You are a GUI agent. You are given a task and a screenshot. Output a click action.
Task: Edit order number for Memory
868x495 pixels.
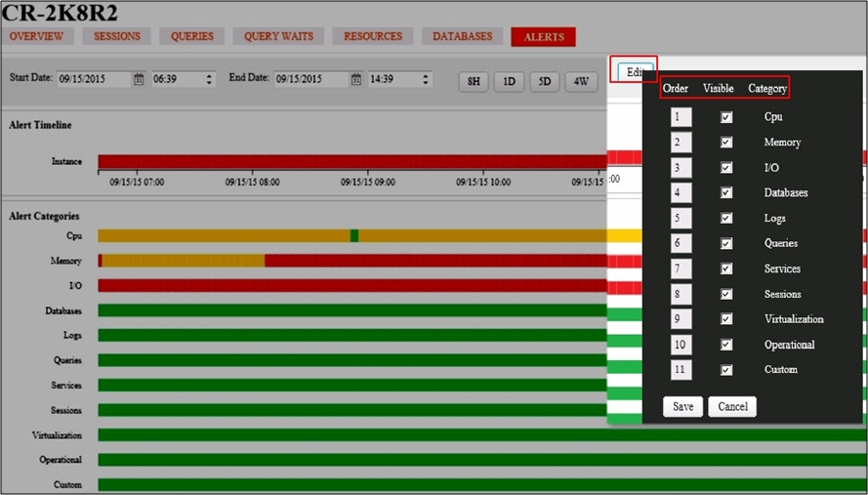(x=681, y=143)
